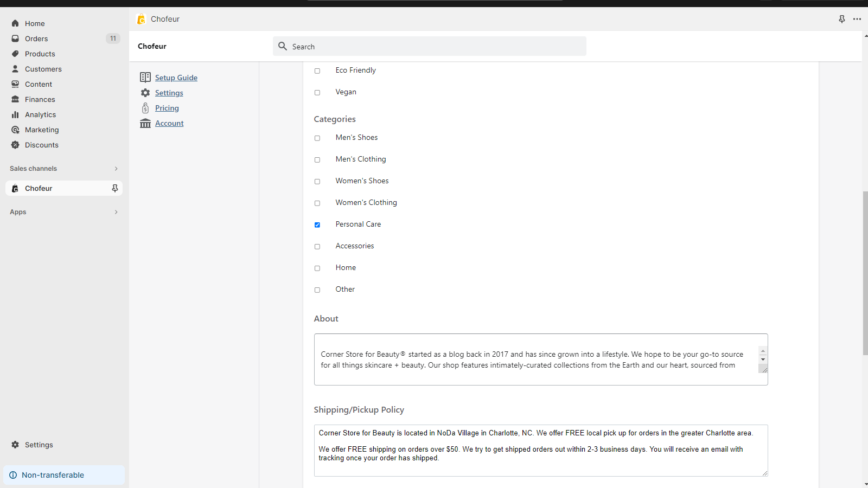Click the Orders inbox icon
Viewport: 868px width, 488px height.
(15, 38)
